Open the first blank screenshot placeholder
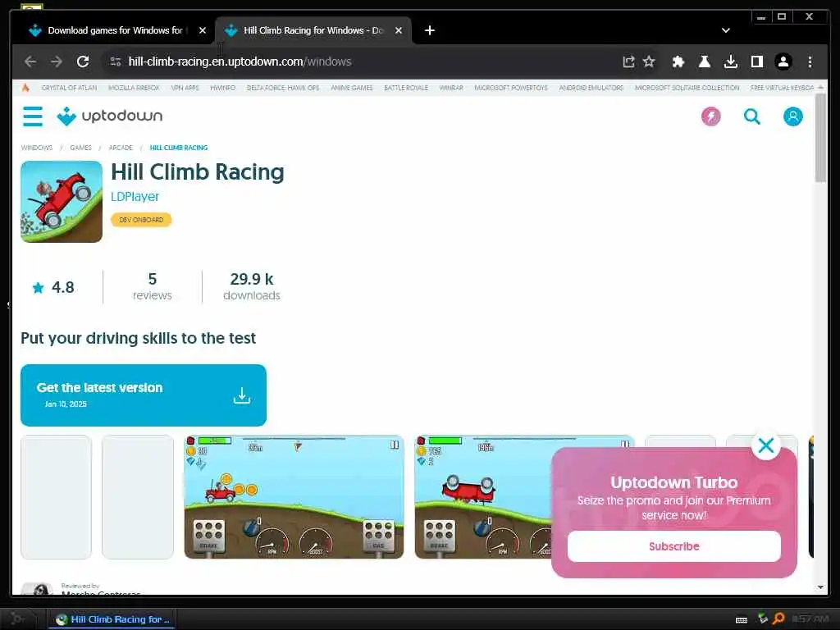Viewport: 840px width, 630px height. pos(57,497)
